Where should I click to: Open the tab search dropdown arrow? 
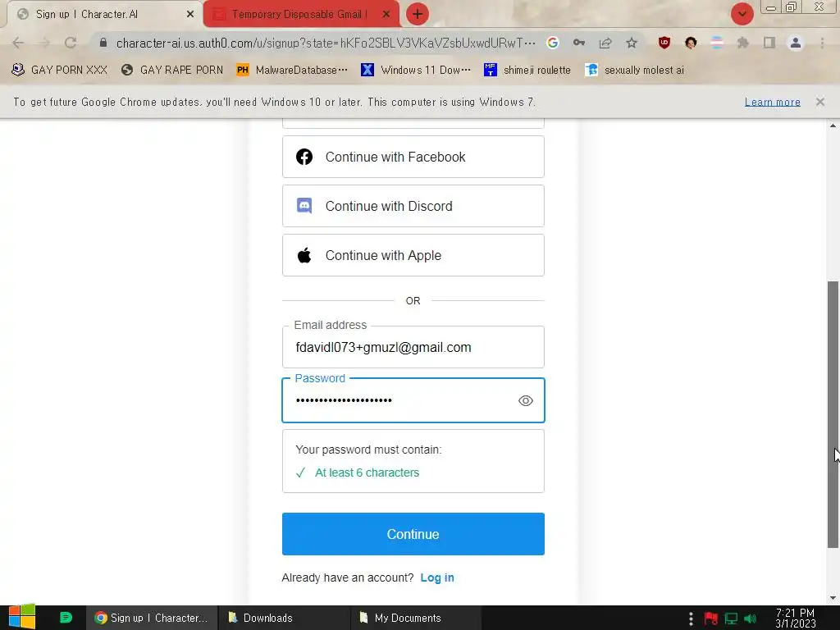[x=742, y=14]
